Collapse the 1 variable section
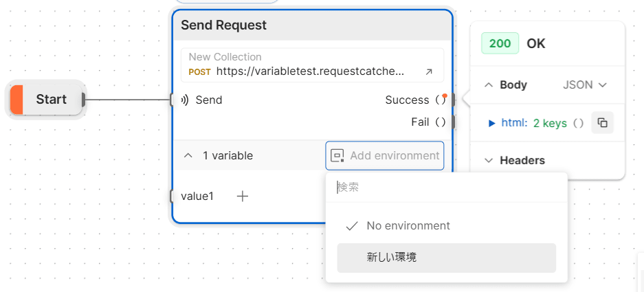 click(x=188, y=156)
